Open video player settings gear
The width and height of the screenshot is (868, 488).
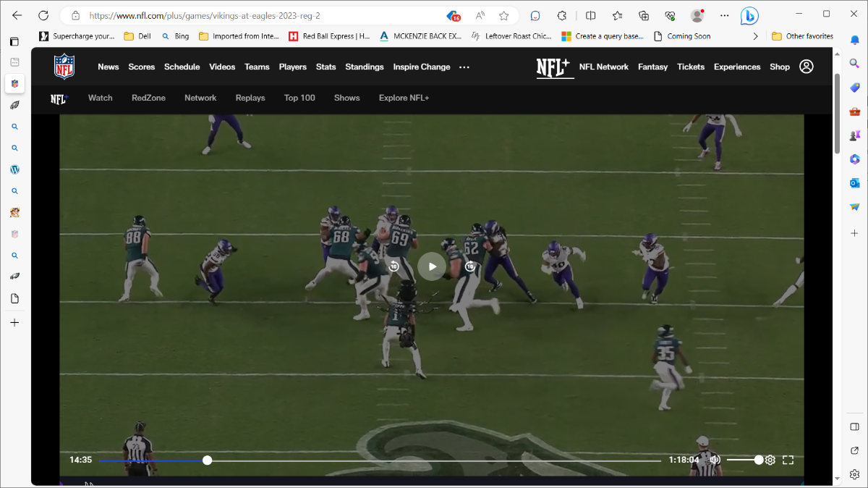770,460
